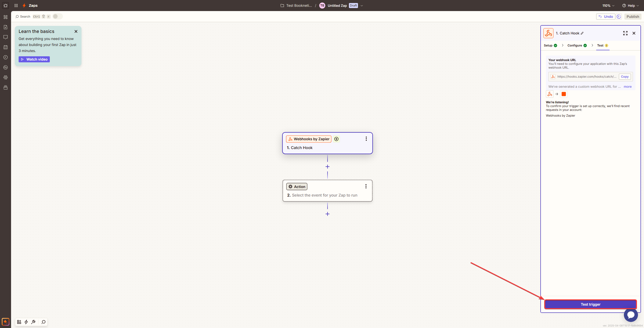Click the trigger status icon on Catch Hook card
Screen dimensions: 644x328
(336, 139)
